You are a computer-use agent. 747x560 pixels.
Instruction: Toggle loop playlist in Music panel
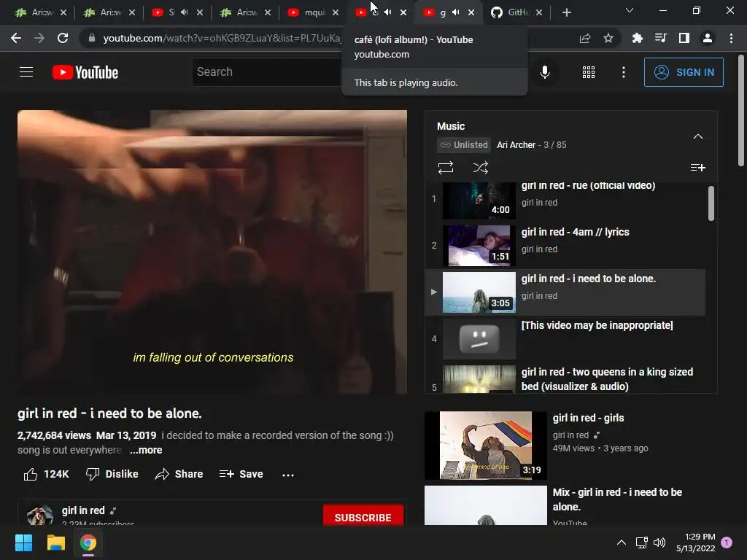click(446, 168)
